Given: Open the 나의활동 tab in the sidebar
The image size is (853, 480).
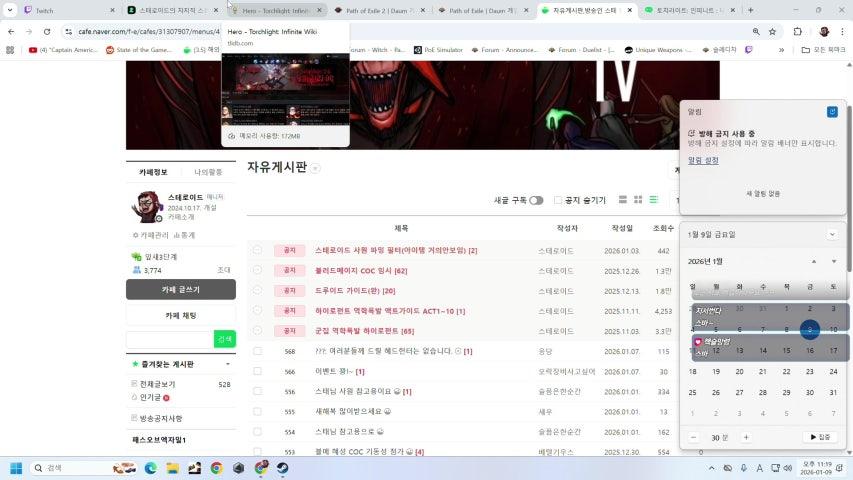Looking at the screenshot, I should coord(208,173).
